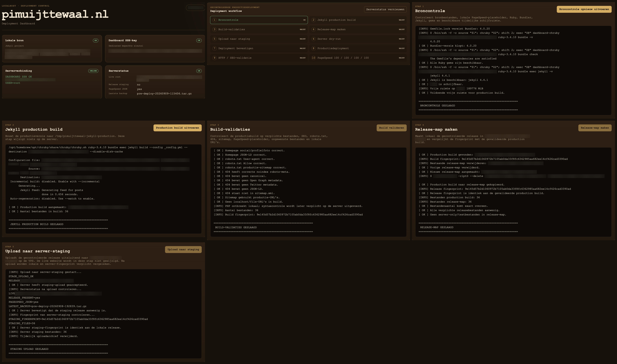
Task: Click the Bundler-versie klopt: 4.0.20 line
Action: [448, 46]
